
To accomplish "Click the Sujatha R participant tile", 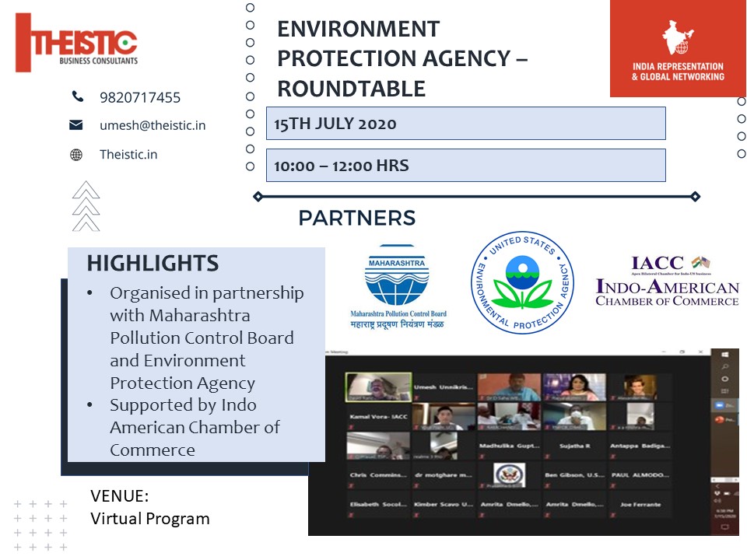I will coord(574,446).
